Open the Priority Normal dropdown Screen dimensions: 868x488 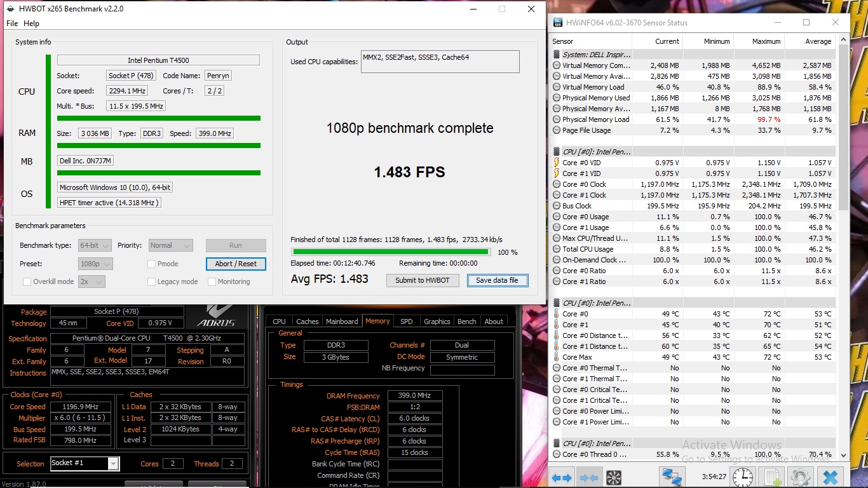[x=170, y=245]
